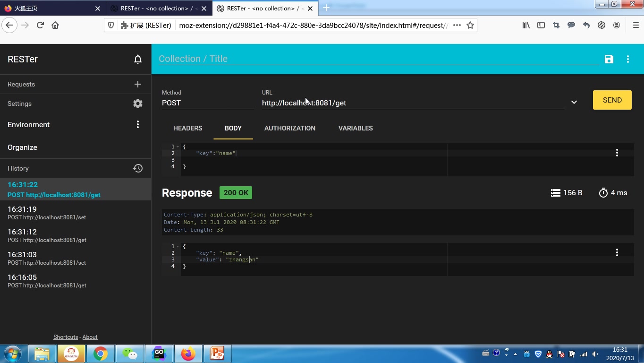Save the request using the floppy icon
Screen dimensions: 644x363
coord(609,59)
